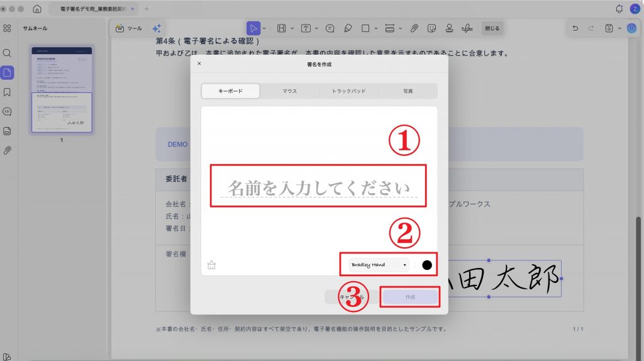644x361 pixels.
Task: Open the selection tool dropdown arrow
Action: (x=264, y=28)
